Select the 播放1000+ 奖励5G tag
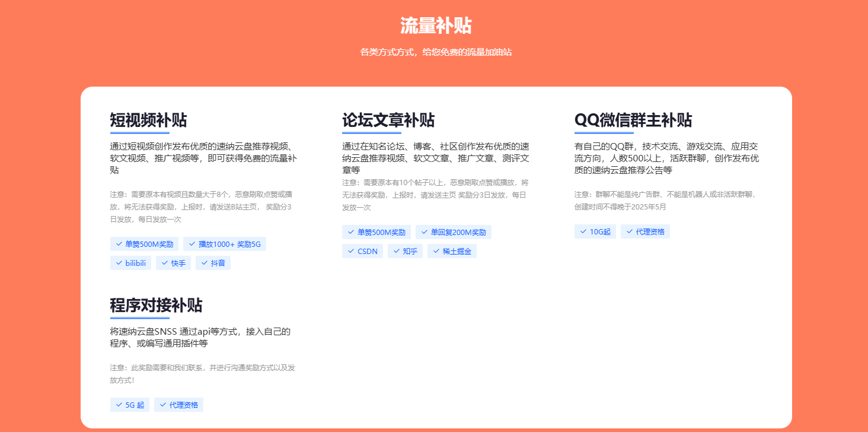Screen dimensions: 868x432 pyautogui.click(x=225, y=244)
